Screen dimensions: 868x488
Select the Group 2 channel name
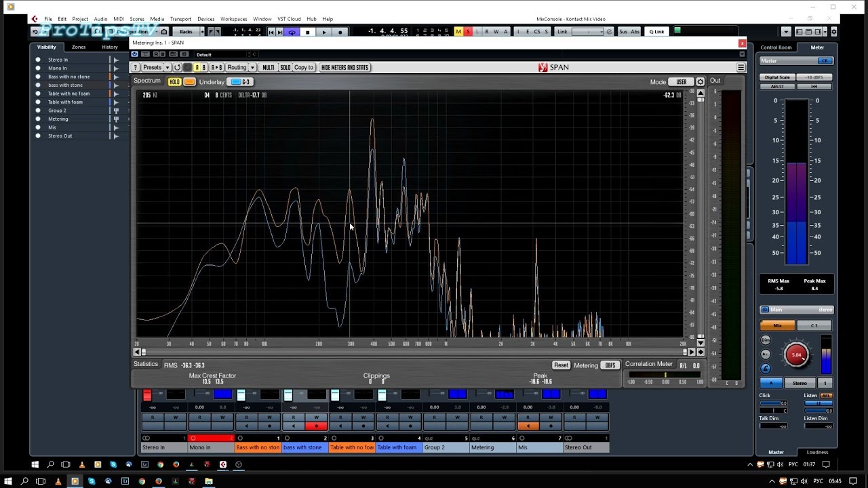pyautogui.click(x=444, y=447)
